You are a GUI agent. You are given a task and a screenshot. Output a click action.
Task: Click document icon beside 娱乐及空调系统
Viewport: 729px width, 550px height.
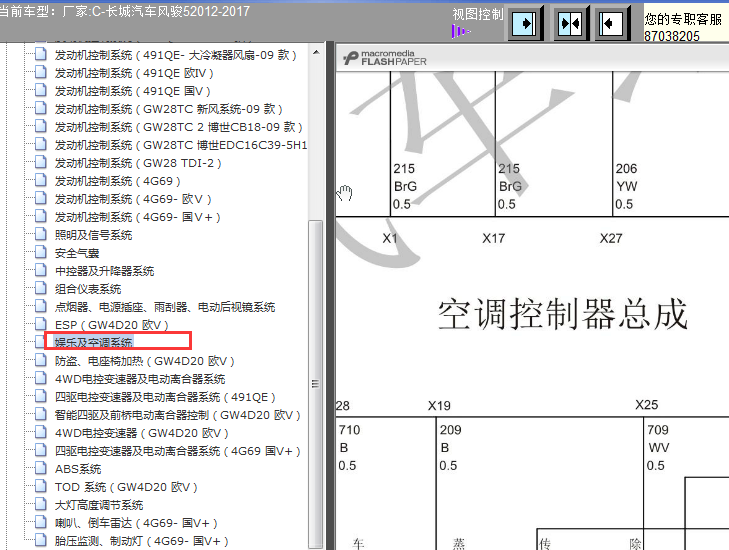point(41,342)
